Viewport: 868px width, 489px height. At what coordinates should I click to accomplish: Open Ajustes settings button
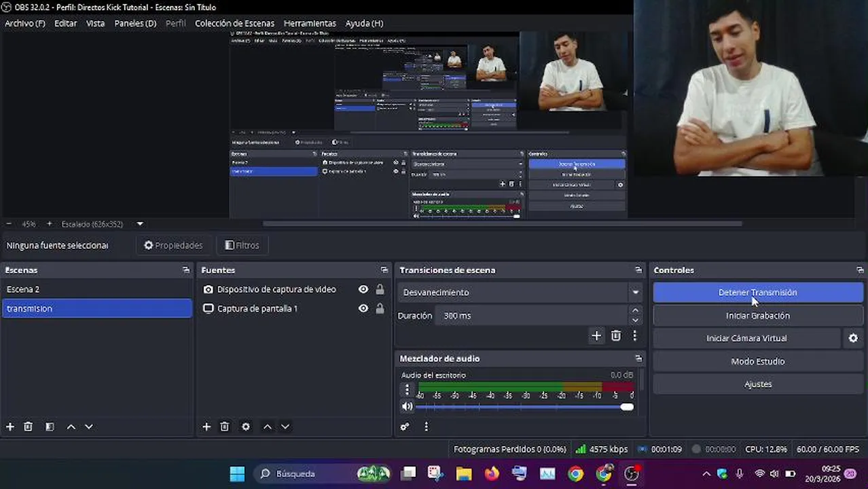click(758, 384)
